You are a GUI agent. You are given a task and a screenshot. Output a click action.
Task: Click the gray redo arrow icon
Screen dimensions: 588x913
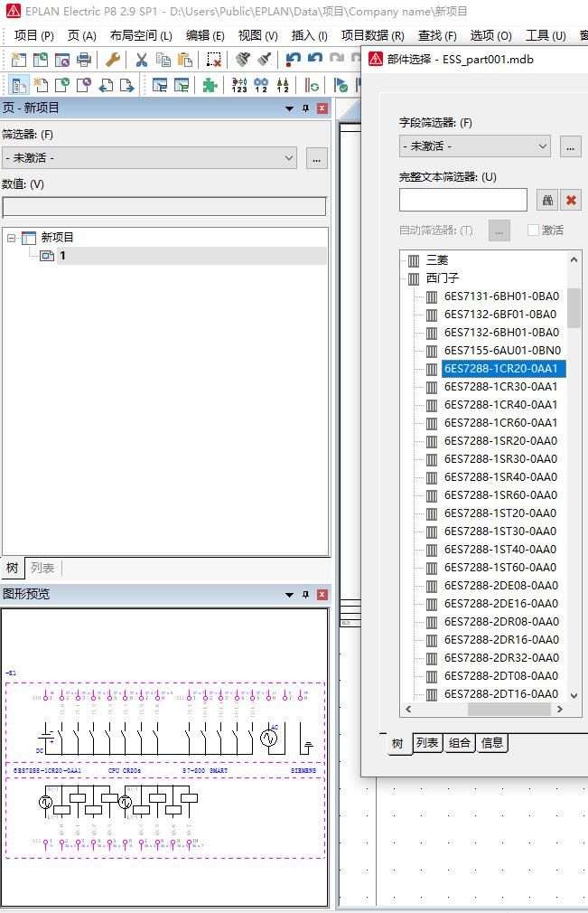click(337, 60)
